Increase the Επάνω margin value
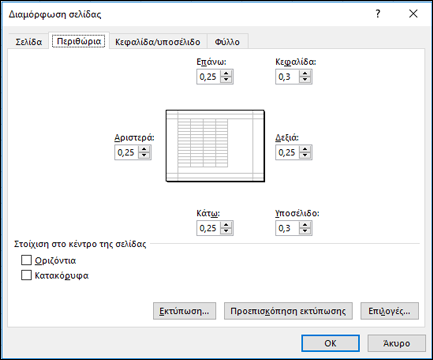The image size is (433, 360). coord(226,73)
